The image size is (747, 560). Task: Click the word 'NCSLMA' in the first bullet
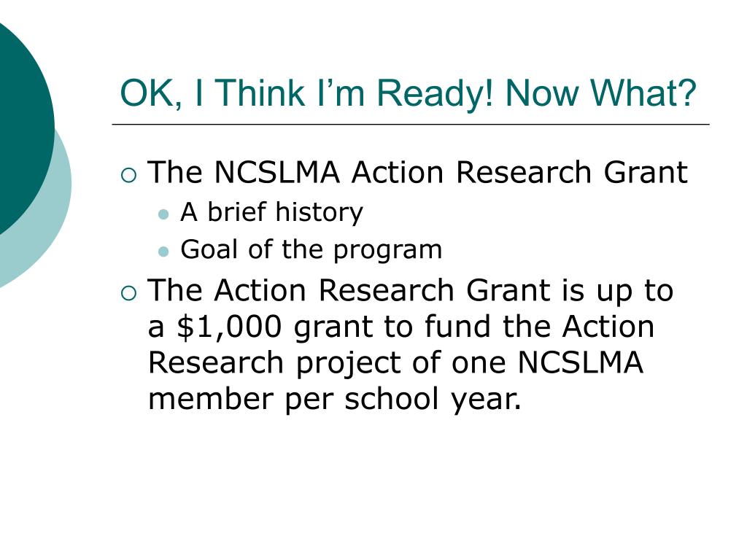coord(276,172)
